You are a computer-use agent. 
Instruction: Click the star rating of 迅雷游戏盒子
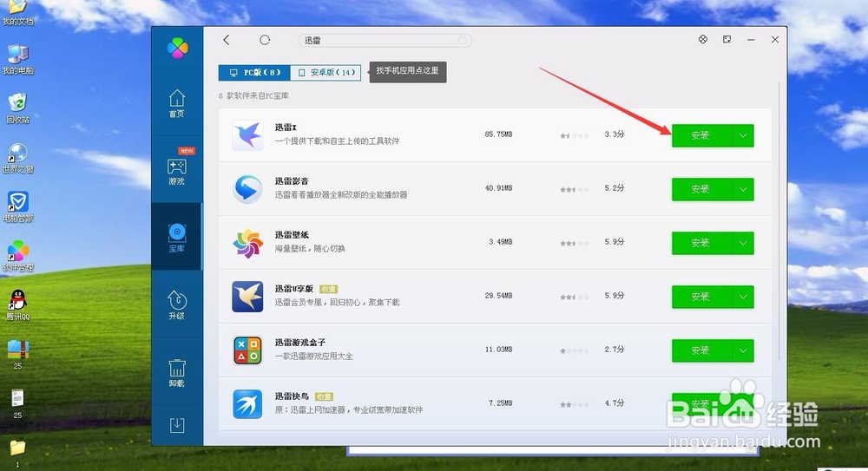pos(574,350)
